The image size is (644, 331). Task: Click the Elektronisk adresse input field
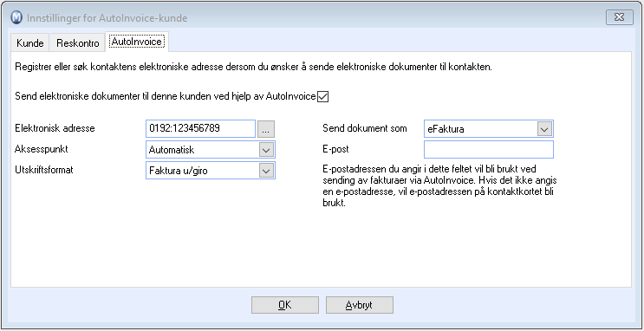coord(200,128)
